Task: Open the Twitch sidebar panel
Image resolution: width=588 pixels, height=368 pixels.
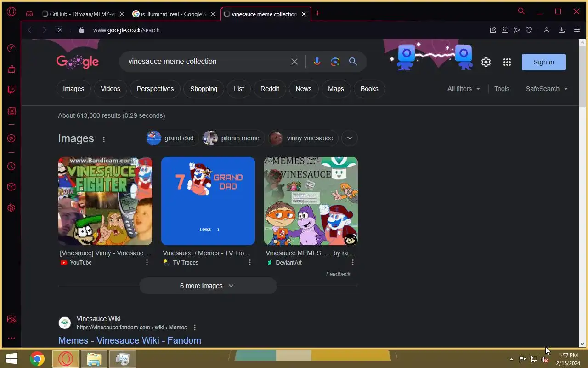Action: tap(11, 90)
